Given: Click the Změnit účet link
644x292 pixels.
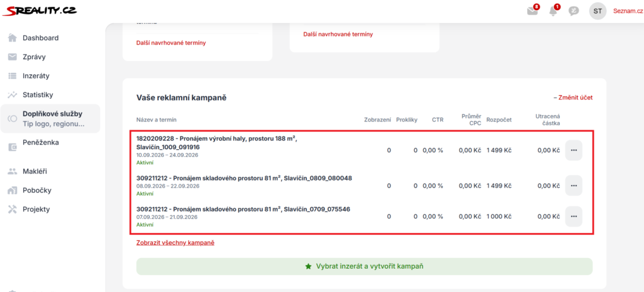Looking at the screenshot, I should tap(573, 98).
